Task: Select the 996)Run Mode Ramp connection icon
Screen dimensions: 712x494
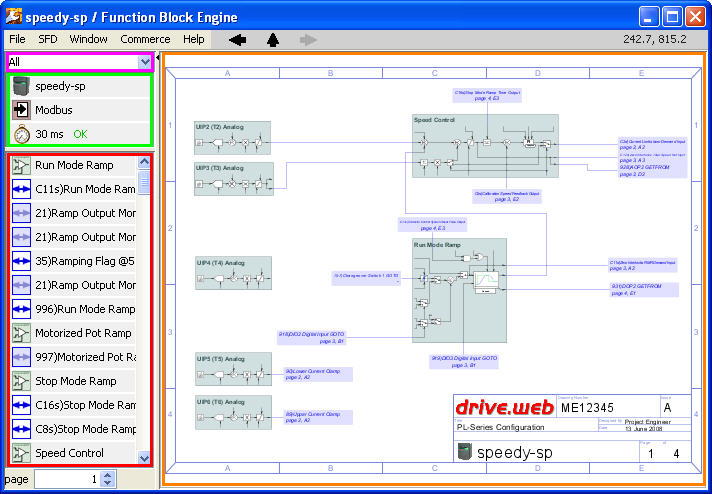Action: (21, 309)
